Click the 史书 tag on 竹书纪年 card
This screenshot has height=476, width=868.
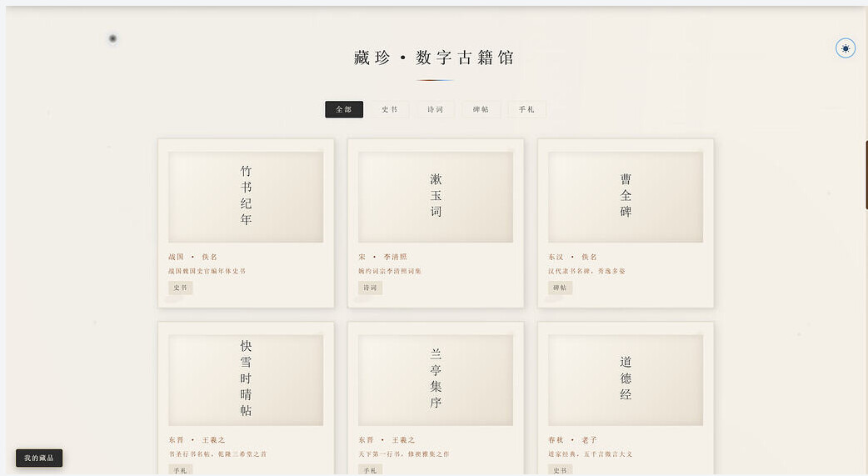pyautogui.click(x=181, y=288)
